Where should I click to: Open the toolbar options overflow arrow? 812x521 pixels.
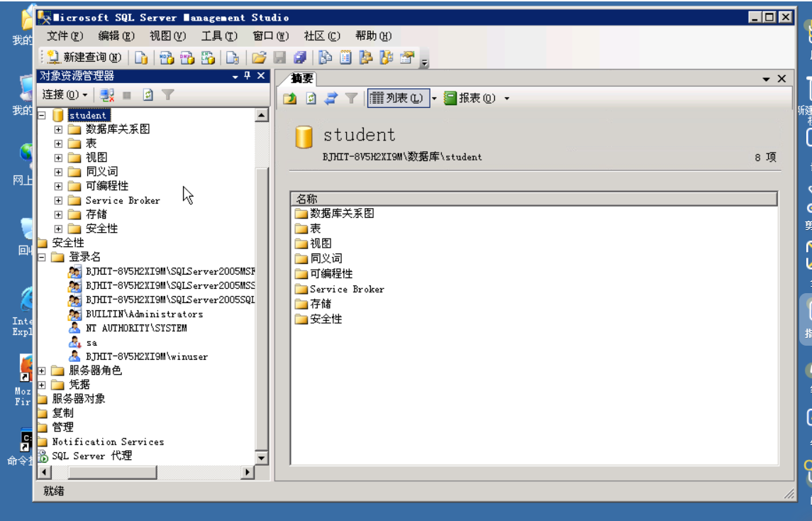(x=425, y=62)
